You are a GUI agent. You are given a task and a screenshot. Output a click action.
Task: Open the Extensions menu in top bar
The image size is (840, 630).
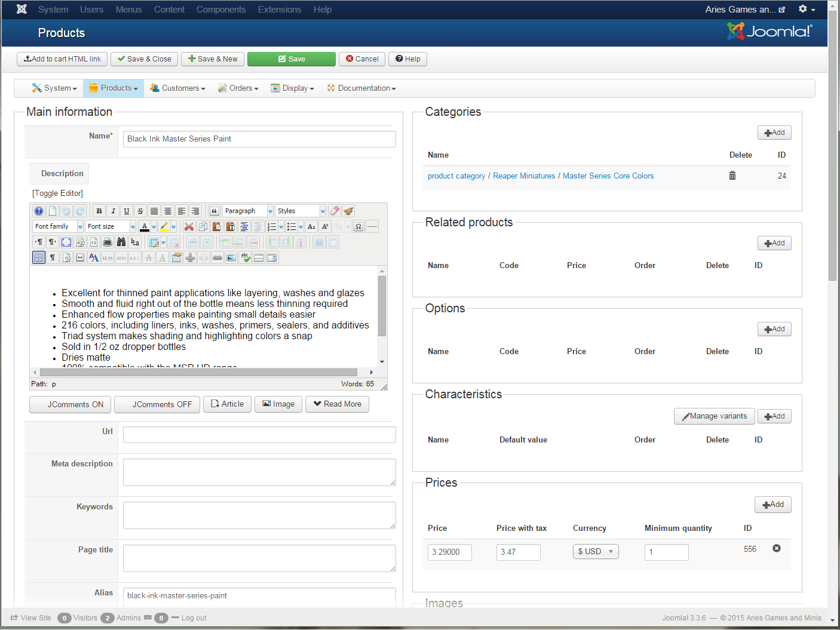tap(279, 10)
